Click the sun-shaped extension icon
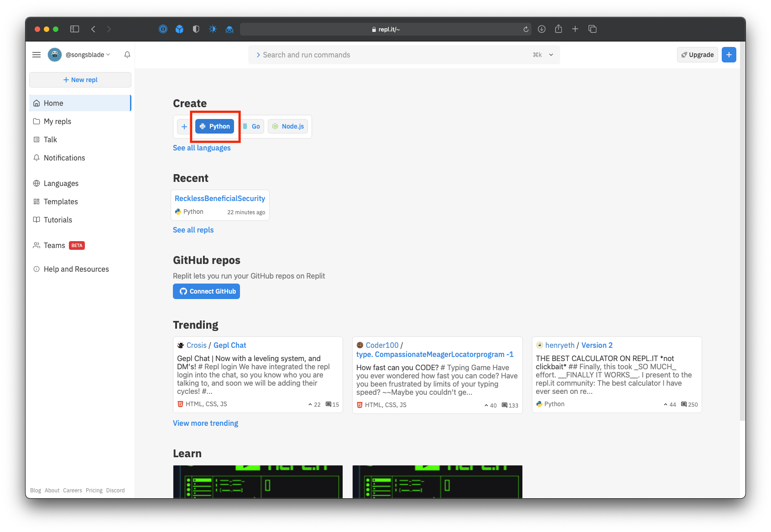The height and width of the screenshot is (532, 771). (x=213, y=29)
